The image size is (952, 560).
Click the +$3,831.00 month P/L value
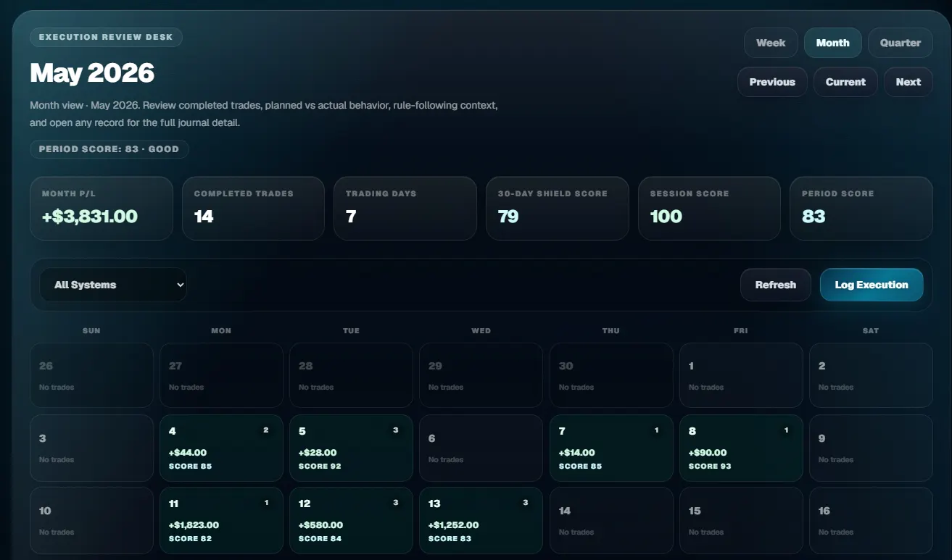point(90,216)
